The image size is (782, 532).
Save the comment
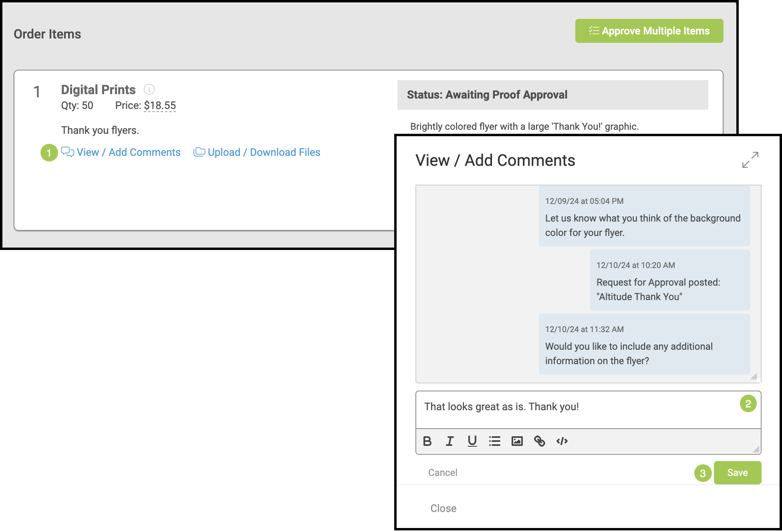tap(737, 473)
